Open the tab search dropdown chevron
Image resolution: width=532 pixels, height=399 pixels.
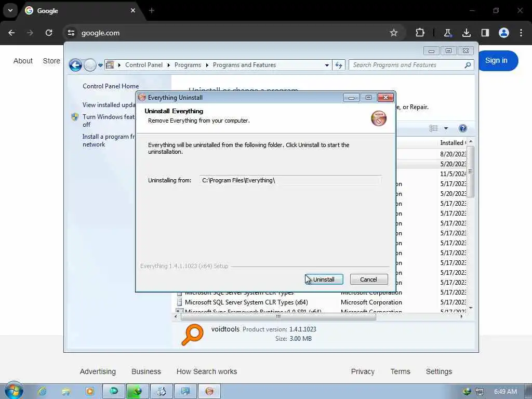(10, 10)
